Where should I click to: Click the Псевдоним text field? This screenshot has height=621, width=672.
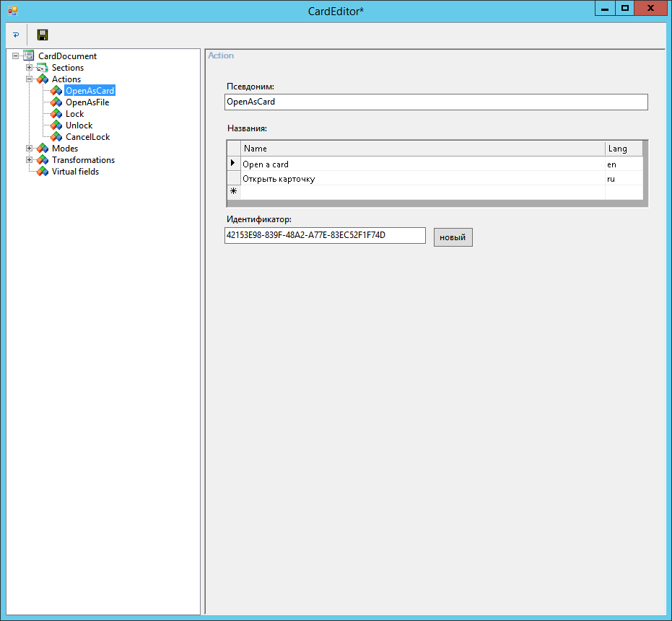436,102
